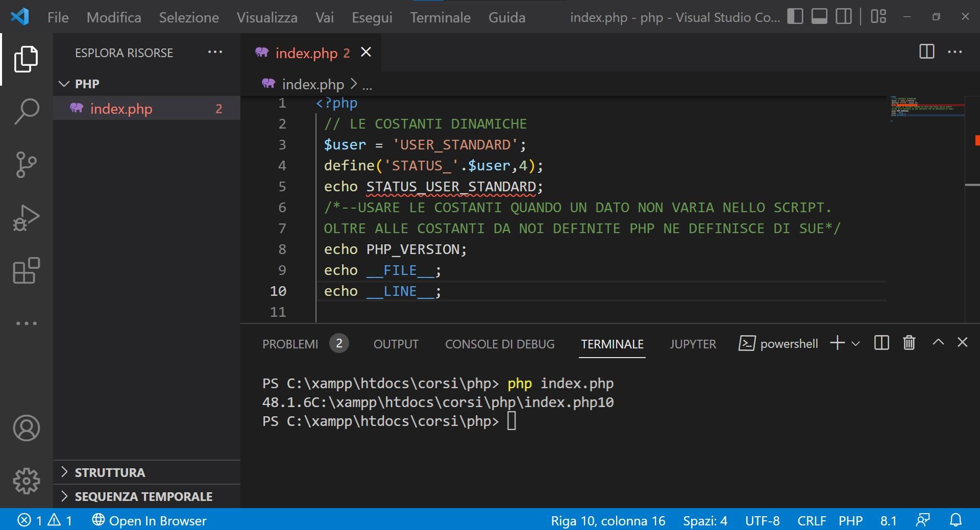Open feedback icon in status bar
The width and height of the screenshot is (980, 530).
[x=922, y=520]
